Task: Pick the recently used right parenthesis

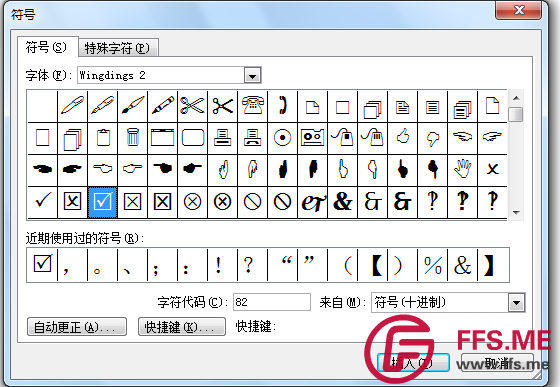Action: [402, 265]
